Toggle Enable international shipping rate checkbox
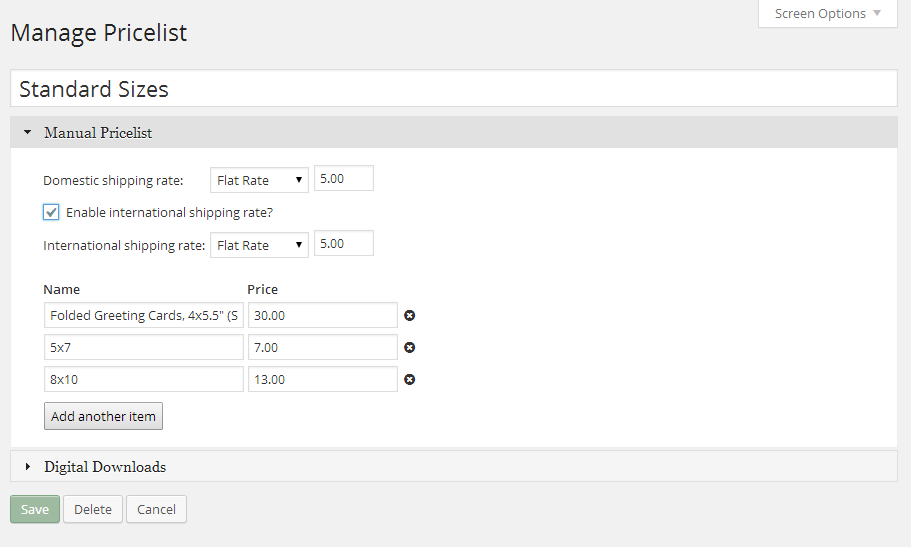The width and height of the screenshot is (911, 547). 51,212
